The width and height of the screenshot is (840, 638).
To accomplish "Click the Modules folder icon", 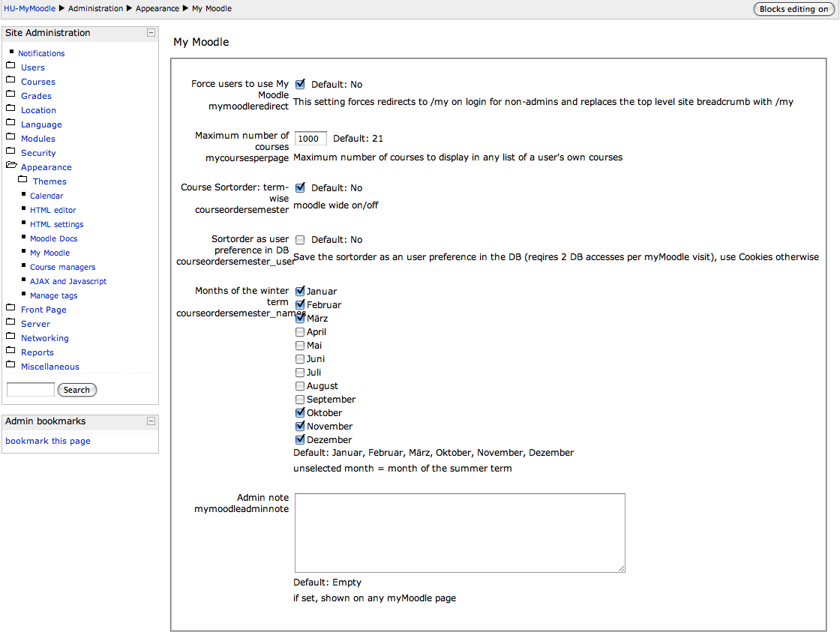I will tap(10, 136).
